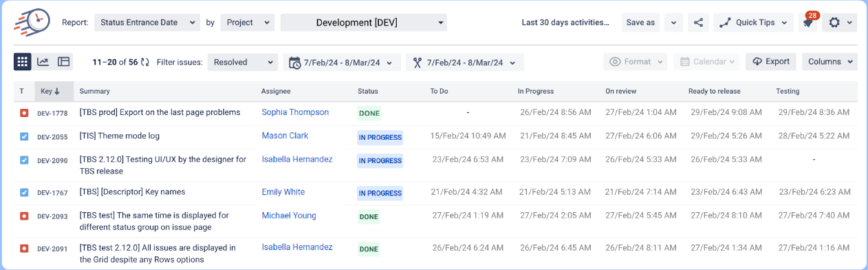
Task: Expand the Development [DEV] project selector
Action: [x=364, y=23]
